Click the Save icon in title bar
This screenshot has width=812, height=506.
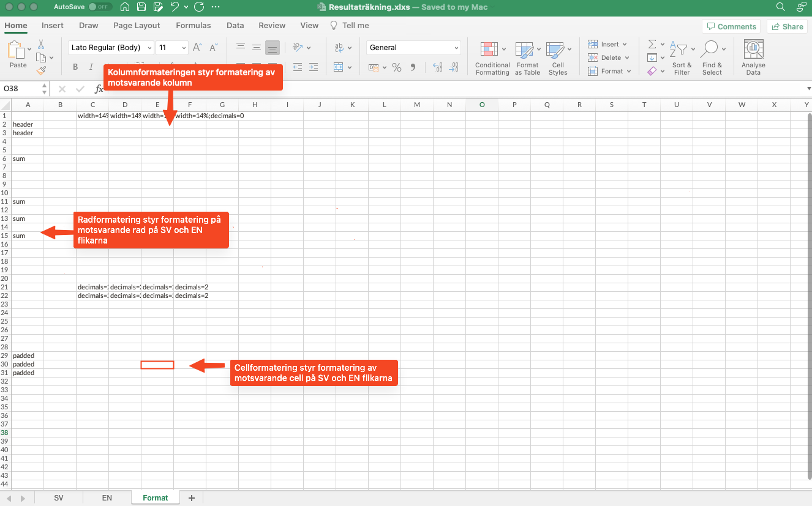pos(141,7)
